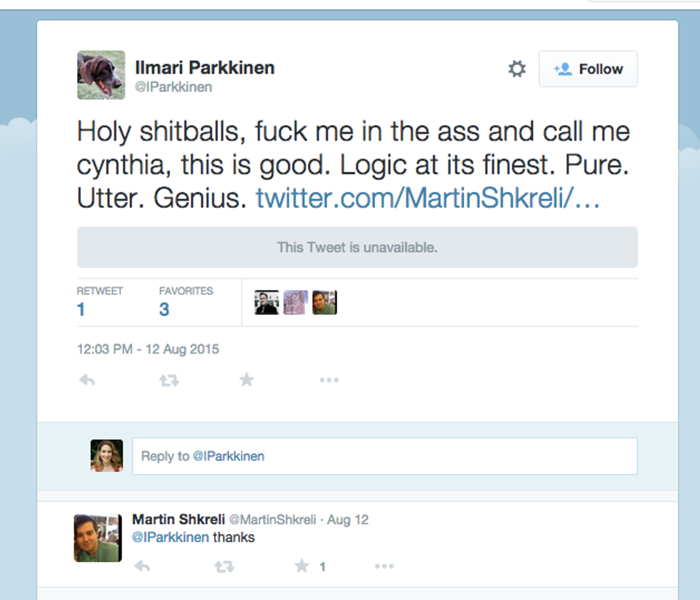700x600 pixels.
Task: Retweet Martin Shkreli's reply
Action: pyautogui.click(x=224, y=566)
